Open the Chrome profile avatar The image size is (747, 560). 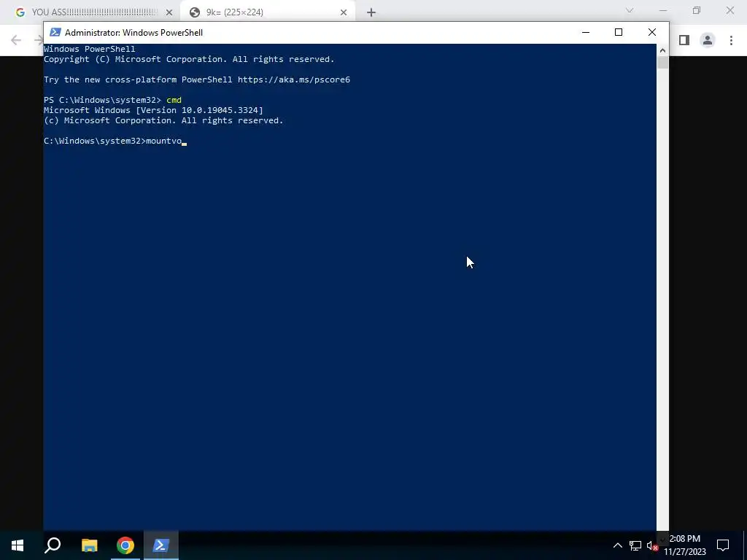coord(708,40)
